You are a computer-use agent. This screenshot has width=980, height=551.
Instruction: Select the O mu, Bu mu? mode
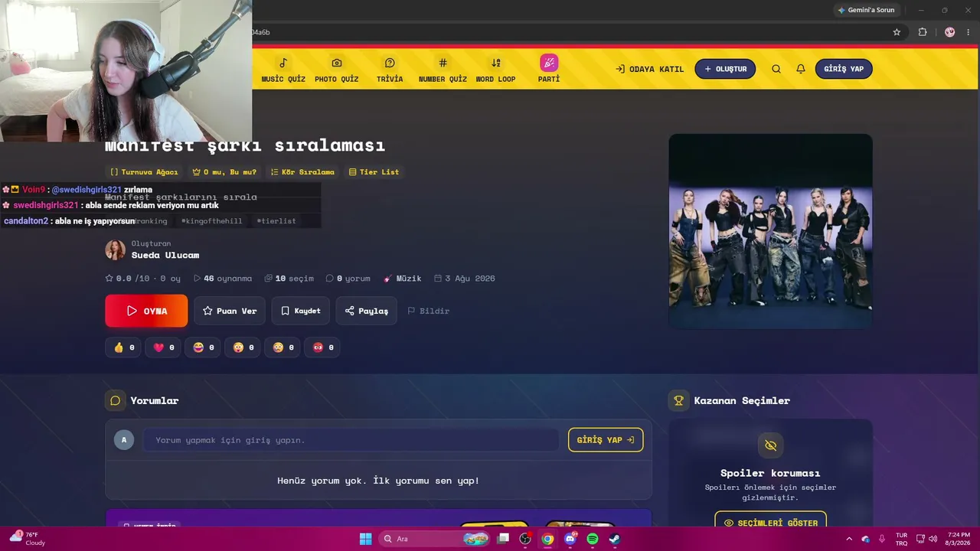[x=224, y=172]
